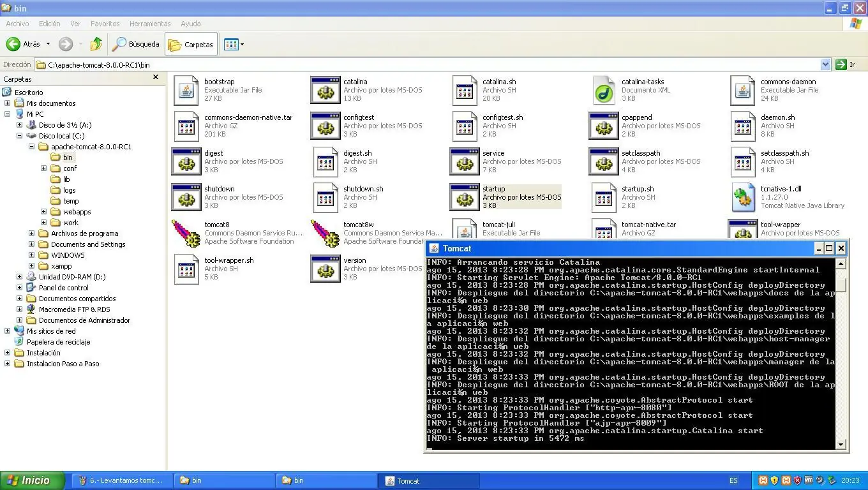
Task: Select the shutdown batch file icon
Action: pos(186,198)
